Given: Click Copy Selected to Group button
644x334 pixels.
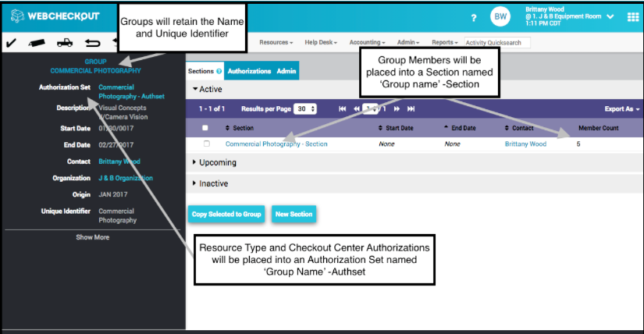Looking at the screenshot, I should (226, 214).
